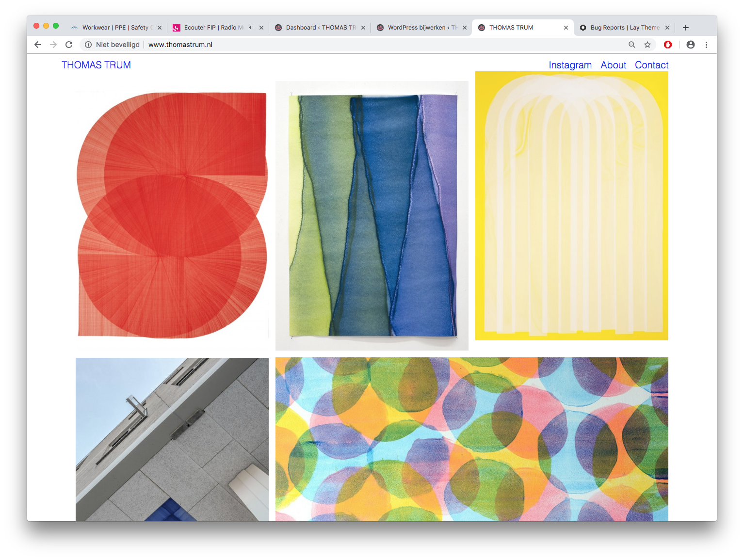The height and width of the screenshot is (560, 744).
Task: Click the browser back arrow
Action: tap(38, 45)
